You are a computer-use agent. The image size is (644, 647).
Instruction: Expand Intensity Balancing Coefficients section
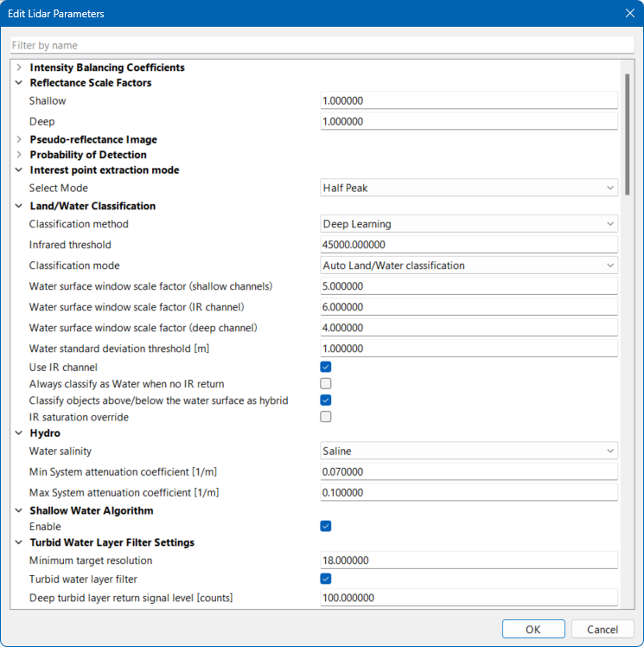19,67
